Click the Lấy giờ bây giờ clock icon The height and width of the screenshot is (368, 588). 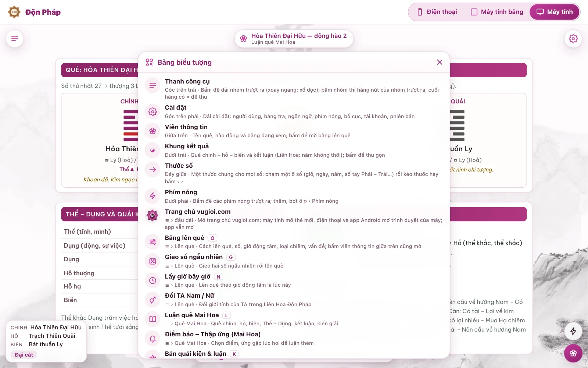click(153, 280)
